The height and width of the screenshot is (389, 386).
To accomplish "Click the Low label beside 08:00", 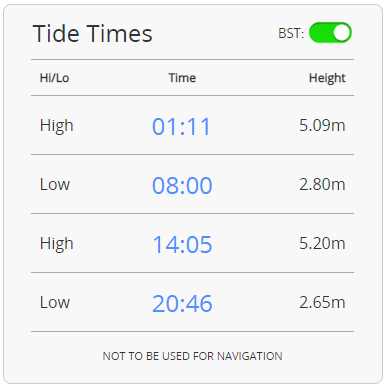I will 55,185.
